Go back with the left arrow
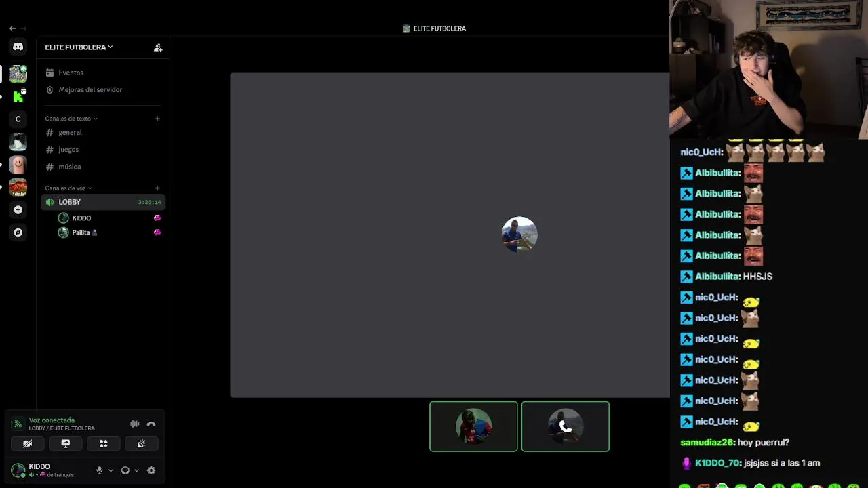The height and width of the screenshot is (488, 868). pyautogui.click(x=12, y=28)
